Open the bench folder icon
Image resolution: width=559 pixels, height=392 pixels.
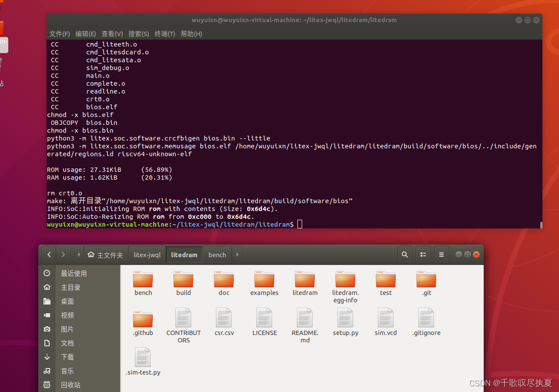pyautogui.click(x=143, y=279)
